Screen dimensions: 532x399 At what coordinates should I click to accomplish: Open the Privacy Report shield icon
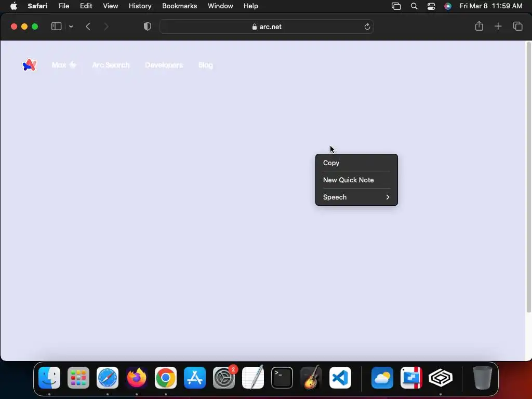[x=147, y=26]
